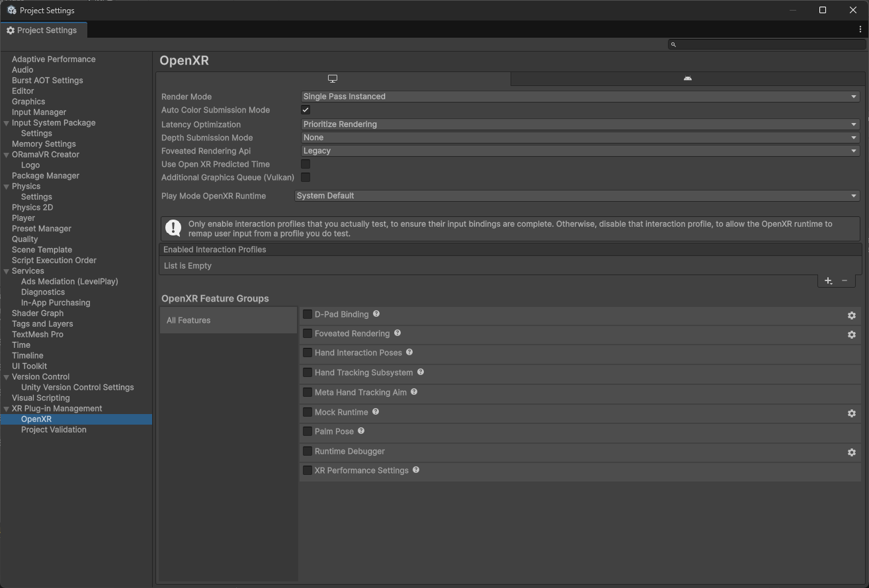
Task: Enable D-Pad Binding feature
Action: coord(308,314)
